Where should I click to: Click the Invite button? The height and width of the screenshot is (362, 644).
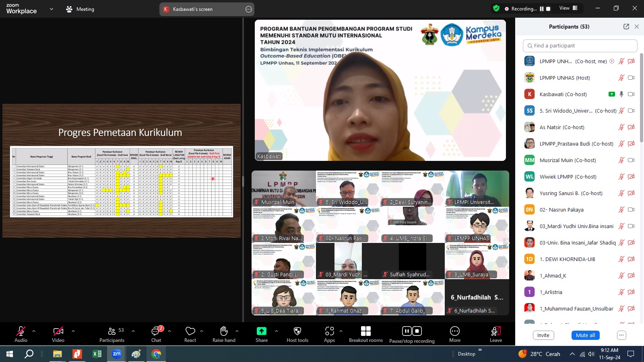point(543,335)
